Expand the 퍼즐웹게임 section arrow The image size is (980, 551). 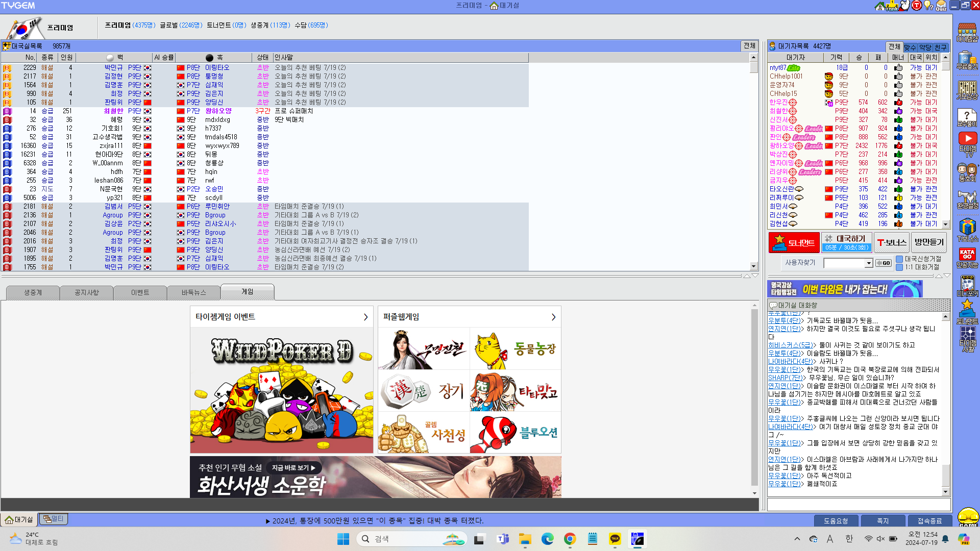pyautogui.click(x=553, y=317)
